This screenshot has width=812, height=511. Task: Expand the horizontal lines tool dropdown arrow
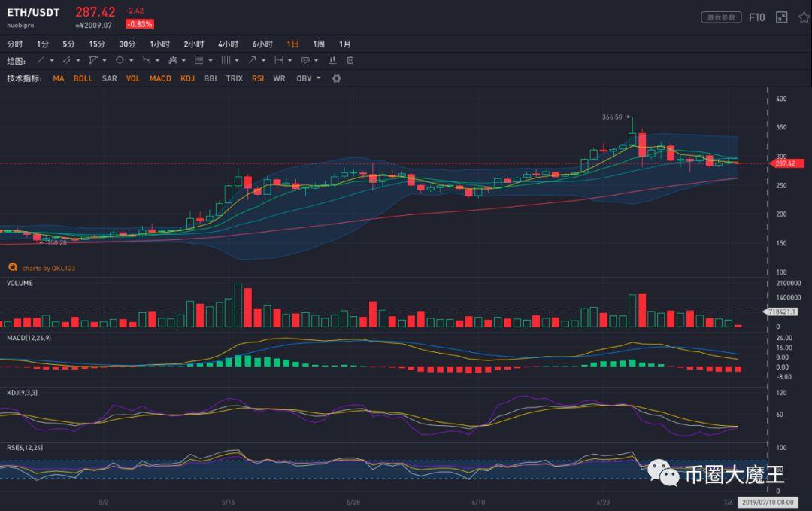click(x=211, y=61)
